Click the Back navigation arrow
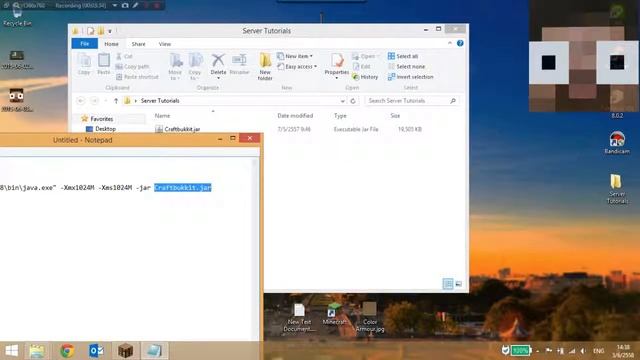Image resolution: width=640 pixels, height=360 pixels. [81, 101]
